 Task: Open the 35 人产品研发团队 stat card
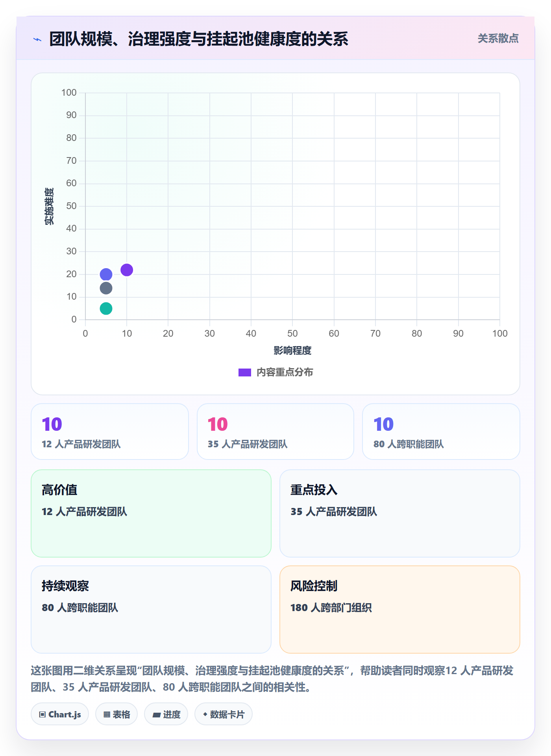(x=275, y=432)
